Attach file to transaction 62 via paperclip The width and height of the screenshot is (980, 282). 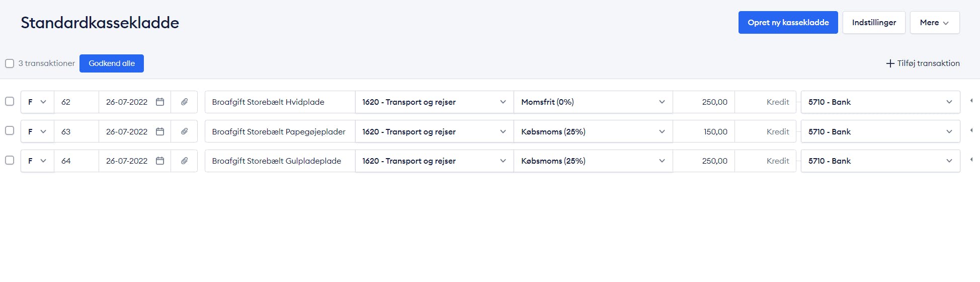point(185,102)
